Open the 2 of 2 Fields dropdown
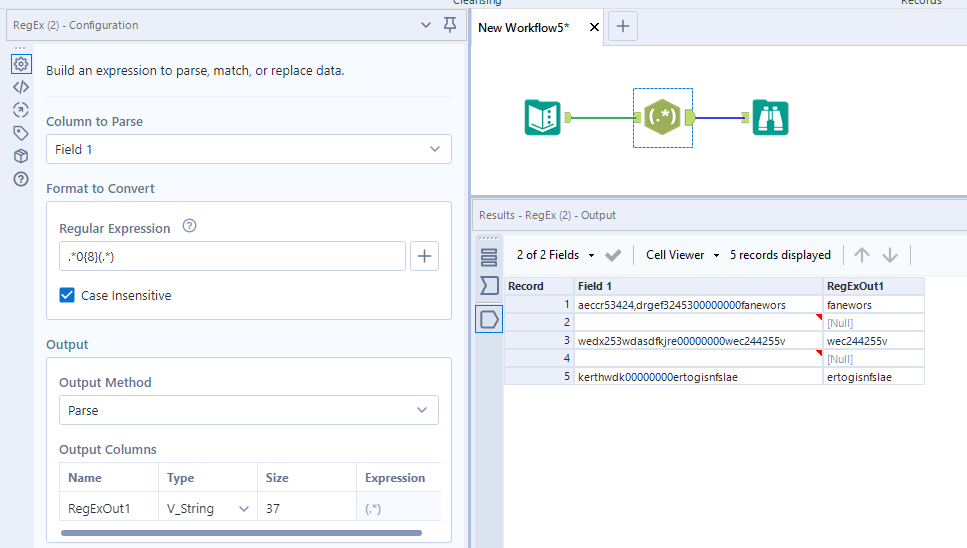Screen dimensions: 967x548 click(x=556, y=255)
